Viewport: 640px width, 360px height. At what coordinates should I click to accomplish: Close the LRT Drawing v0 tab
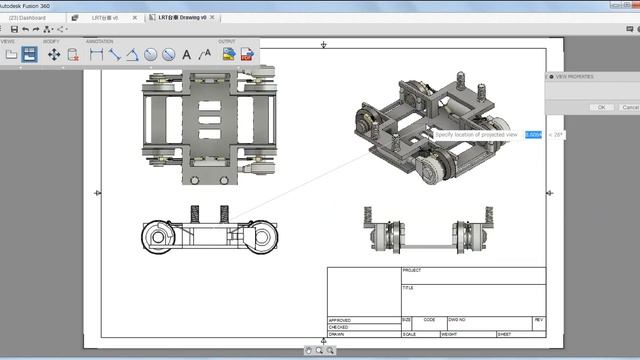coord(212,18)
